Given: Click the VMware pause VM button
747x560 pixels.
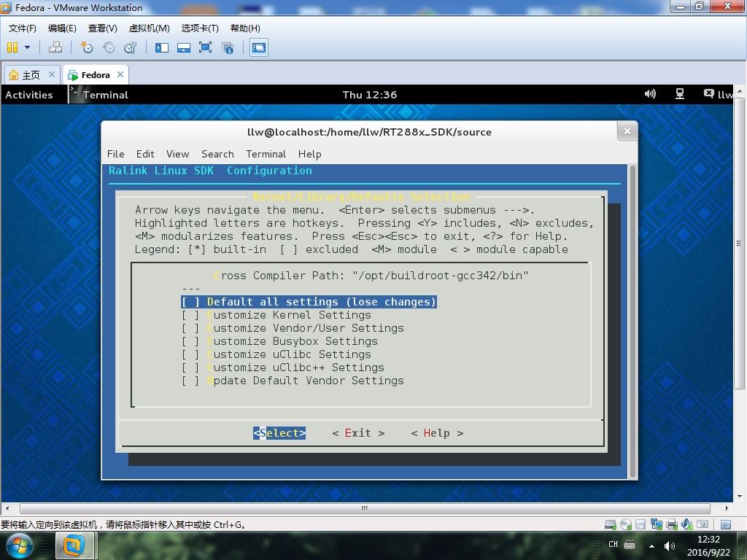Looking at the screenshot, I should click(12, 47).
